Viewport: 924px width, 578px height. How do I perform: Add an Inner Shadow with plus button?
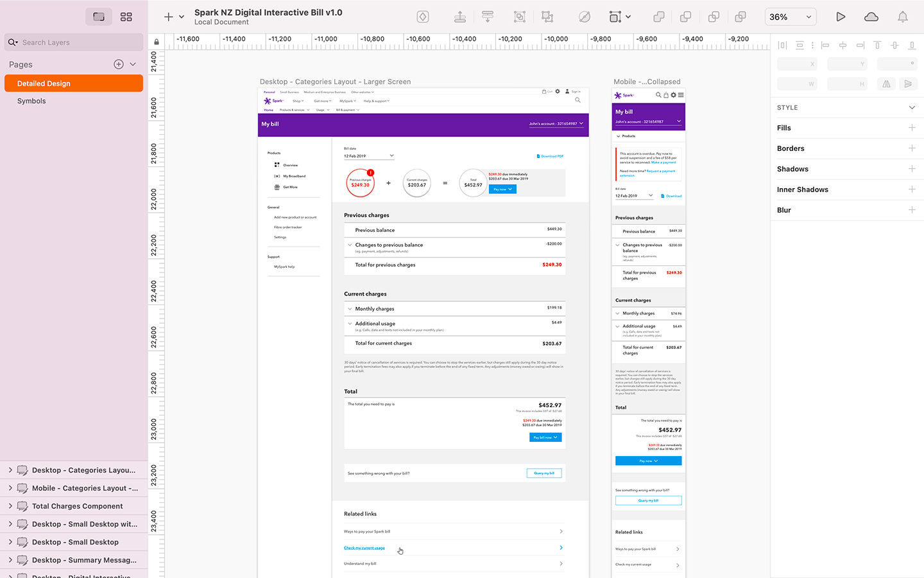click(x=912, y=189)
